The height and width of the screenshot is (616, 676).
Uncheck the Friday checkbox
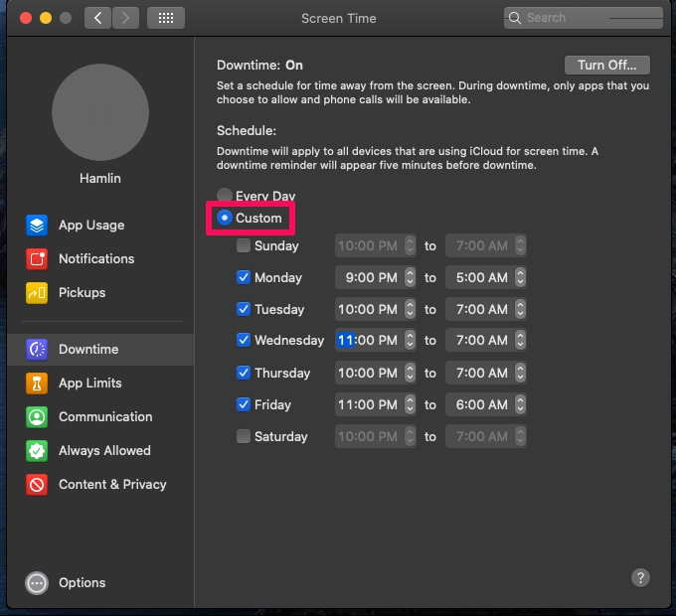(x=244, y=404)
